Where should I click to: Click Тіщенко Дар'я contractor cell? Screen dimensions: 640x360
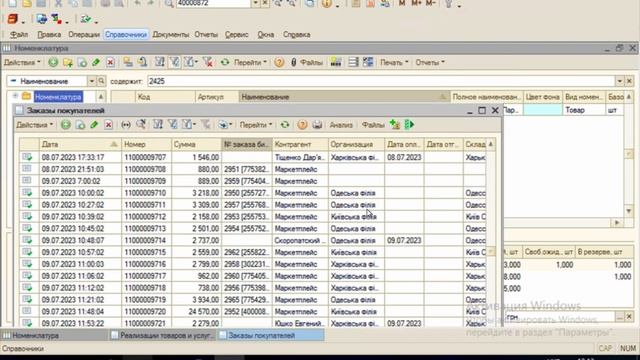[x=300, y=157]
